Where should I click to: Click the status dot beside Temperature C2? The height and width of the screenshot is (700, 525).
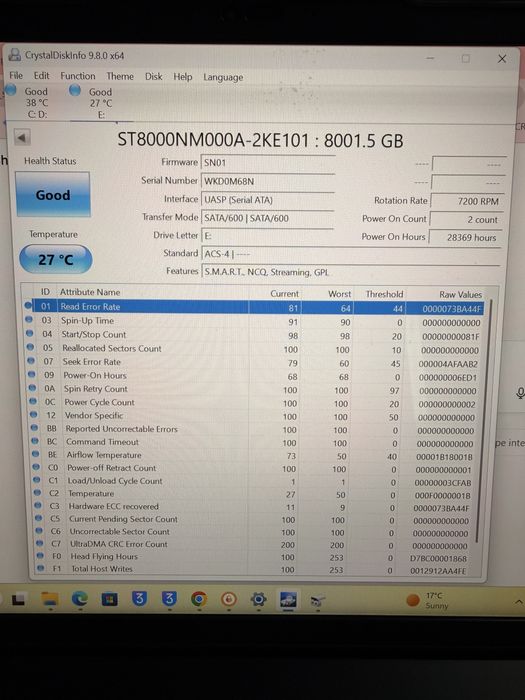point(37,493)
